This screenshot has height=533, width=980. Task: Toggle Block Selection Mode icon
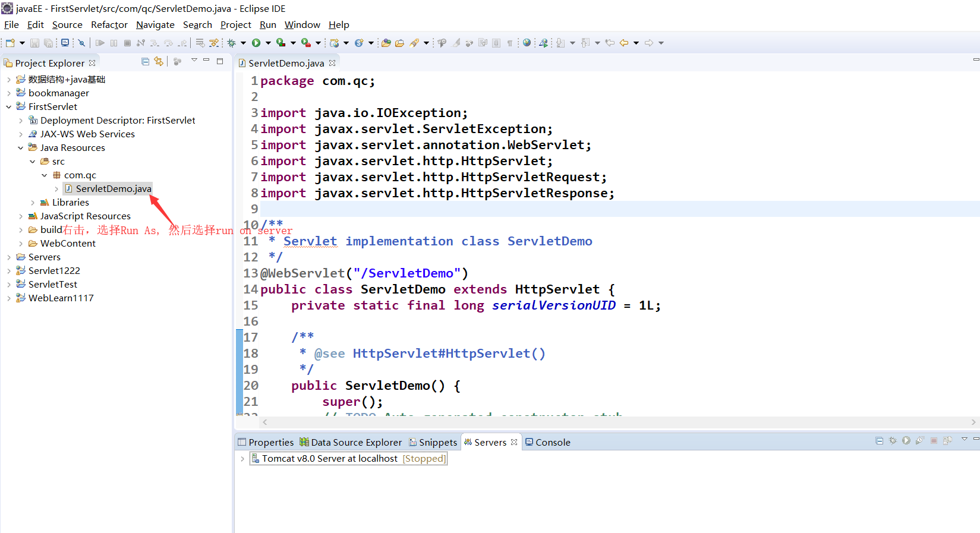pyautogui.click(x=496, y=43)
